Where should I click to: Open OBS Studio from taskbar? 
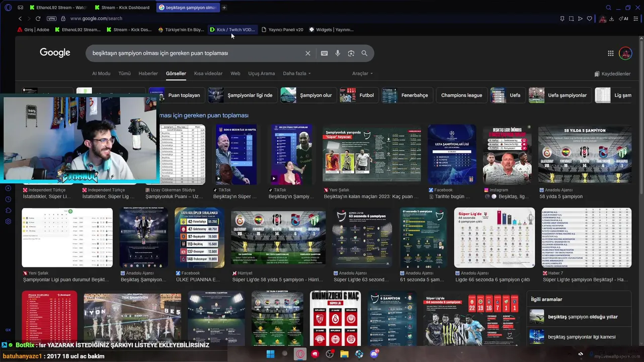click(x=330, y=354)
